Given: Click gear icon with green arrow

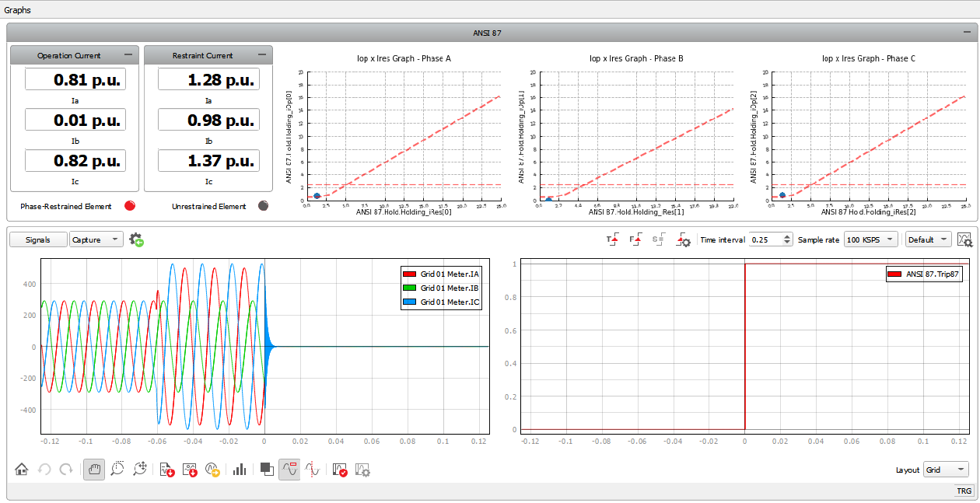Looking at the screenshot, I should pos(136,239).
